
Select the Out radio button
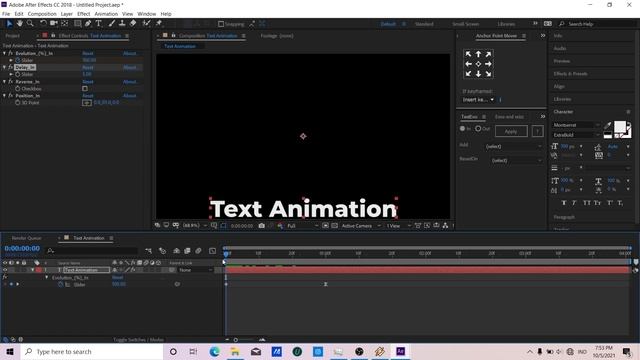[x=478, y=129]
